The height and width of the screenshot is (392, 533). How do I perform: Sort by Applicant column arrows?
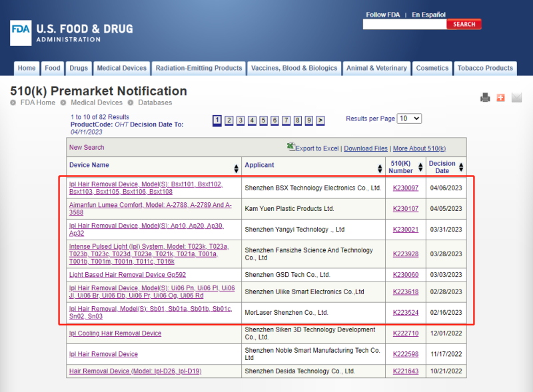383,168
